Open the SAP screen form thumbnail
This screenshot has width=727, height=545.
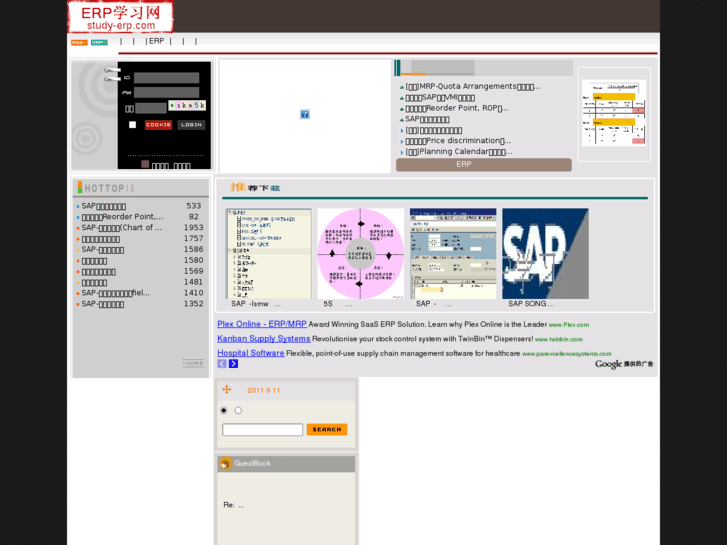(453, 254)
